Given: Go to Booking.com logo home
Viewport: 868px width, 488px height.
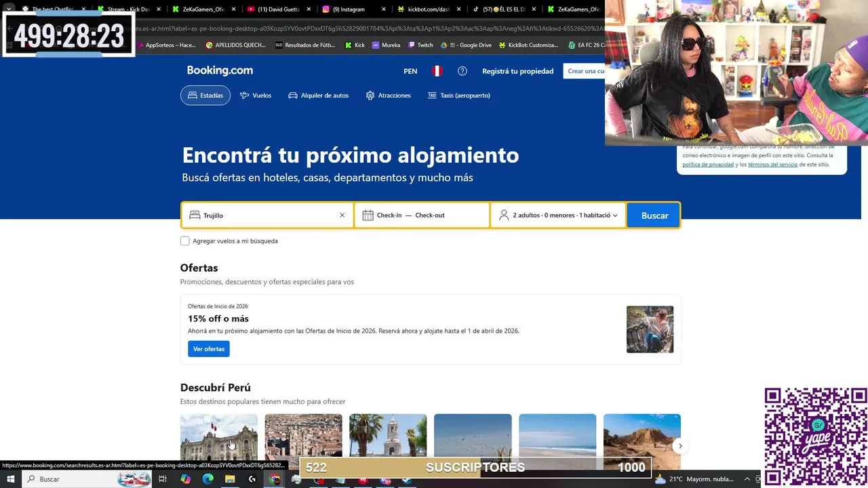Looking at the screenshot, I should pos(220,70).
